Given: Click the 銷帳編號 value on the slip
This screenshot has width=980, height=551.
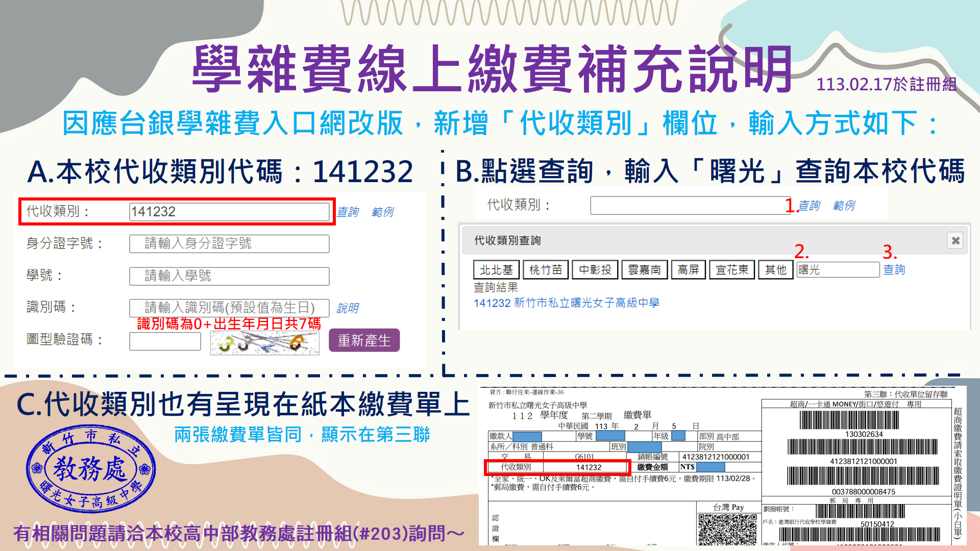Looking at the screenshot, I should point(716,457).
